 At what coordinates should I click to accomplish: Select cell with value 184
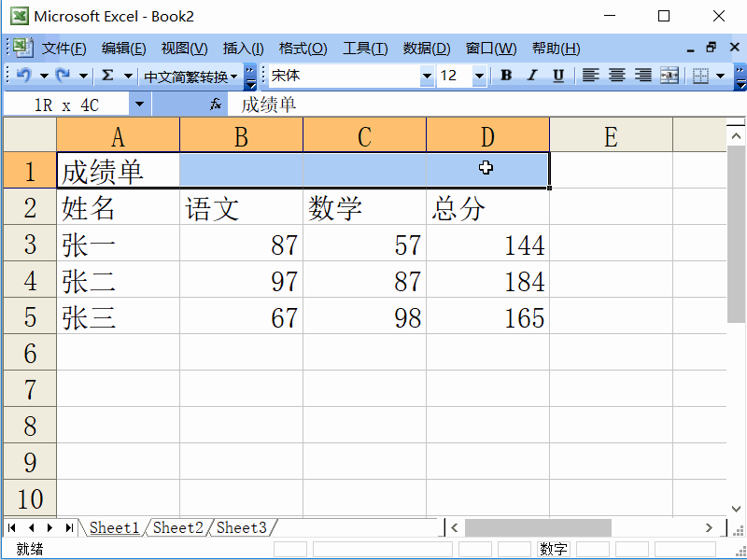(x=487, y=280)
